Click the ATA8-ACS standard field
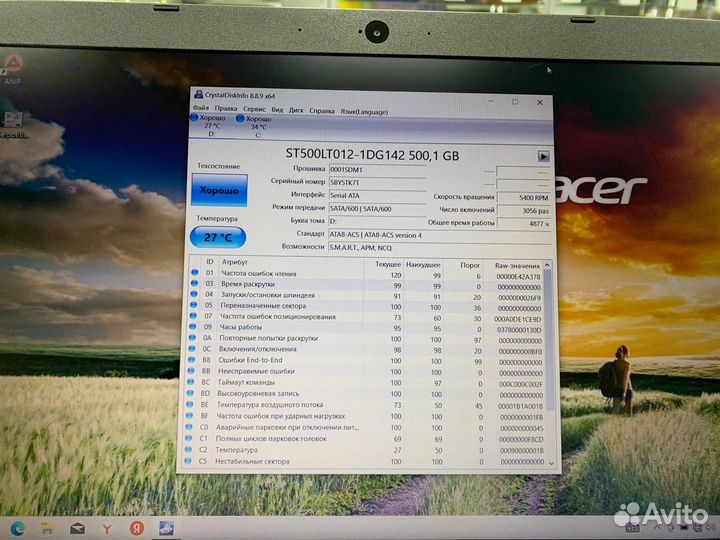This screenshot has width=720, height=540. [439, 235]
